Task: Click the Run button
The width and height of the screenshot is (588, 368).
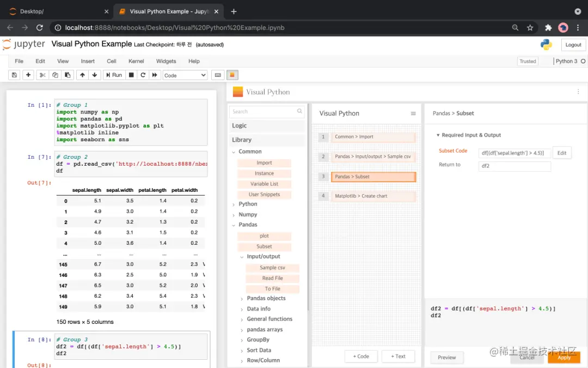Action: pos(114,75)
